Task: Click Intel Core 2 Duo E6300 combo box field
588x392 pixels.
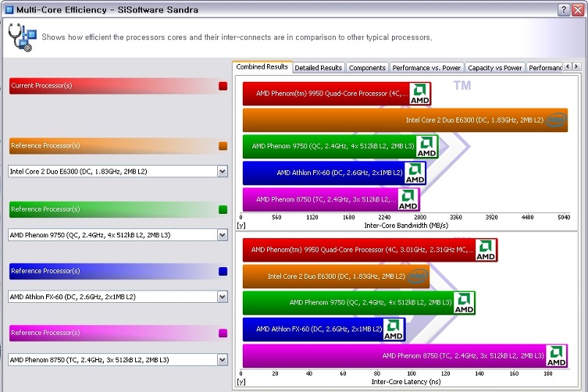Action: (x=118, y=172)
